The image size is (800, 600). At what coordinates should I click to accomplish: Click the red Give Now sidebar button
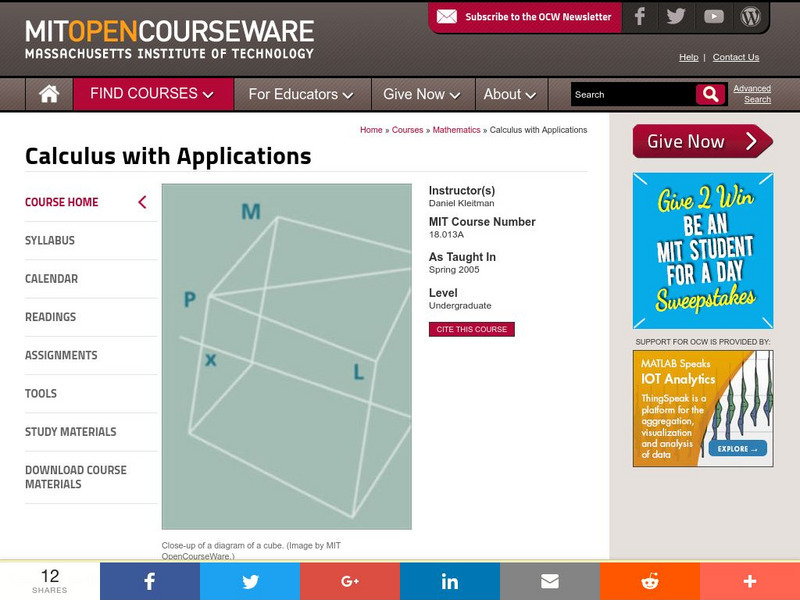point(703,141)
